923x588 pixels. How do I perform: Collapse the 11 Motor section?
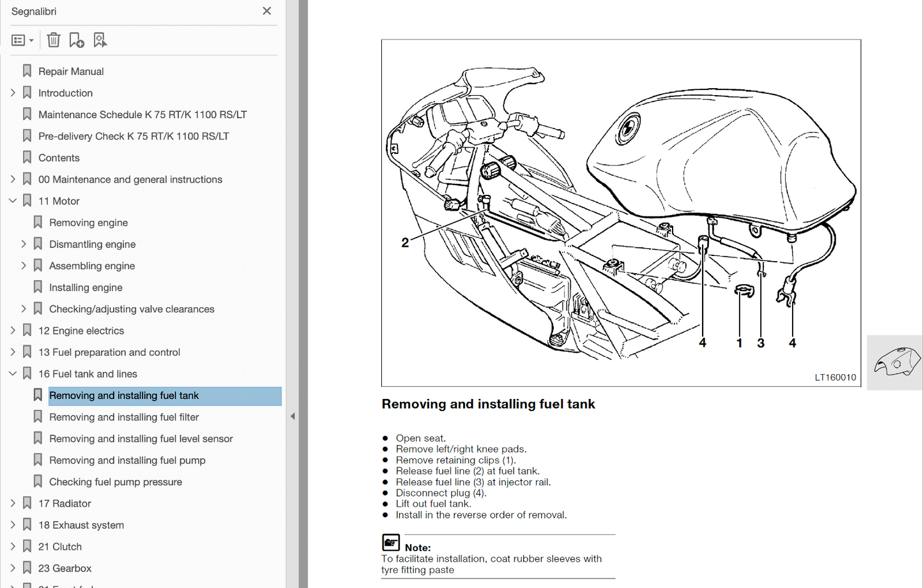[x=13, y=200]
